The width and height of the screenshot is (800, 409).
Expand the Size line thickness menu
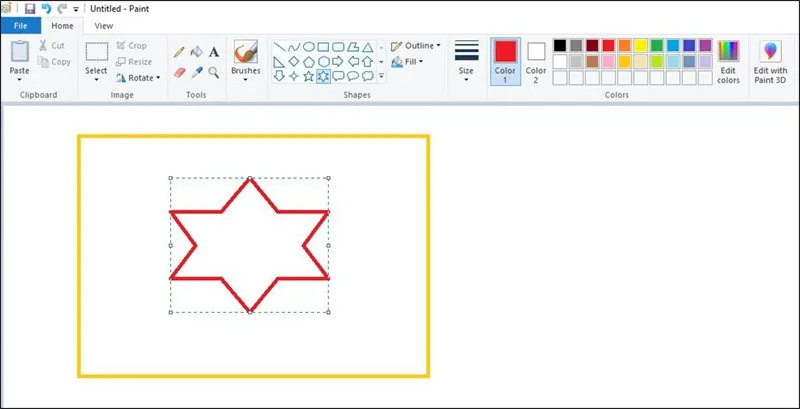[466, 58]
